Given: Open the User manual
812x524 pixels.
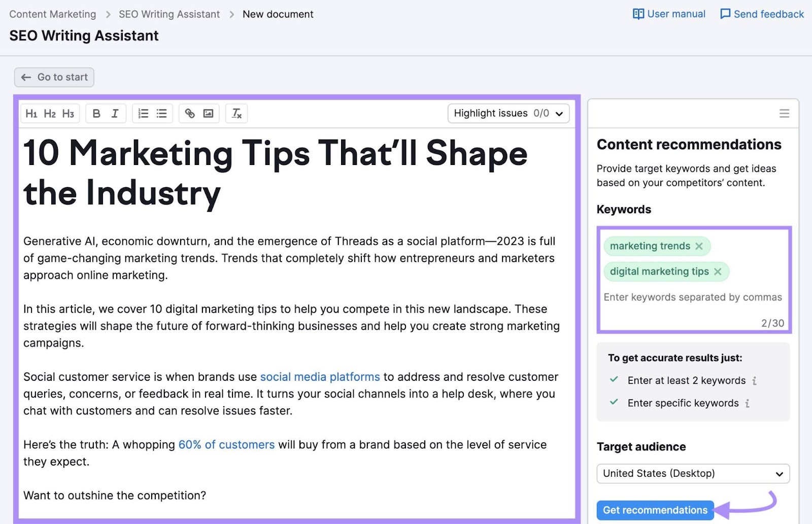Looking at the screenshot, I should 668,14.
